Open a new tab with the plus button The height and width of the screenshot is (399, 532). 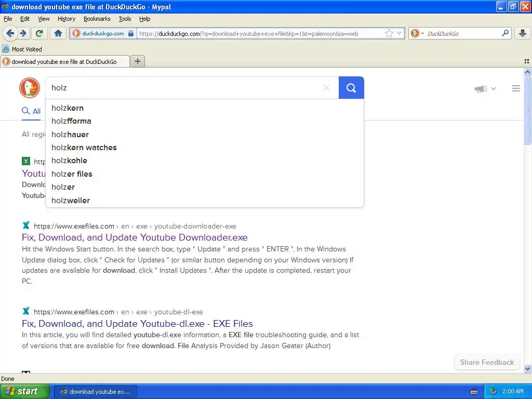[137, 61]
